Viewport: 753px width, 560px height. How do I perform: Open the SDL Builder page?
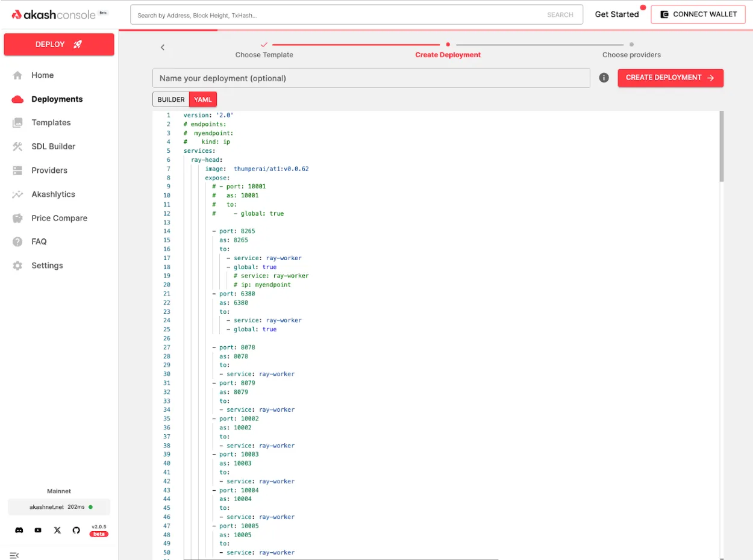tap(53, 146)
